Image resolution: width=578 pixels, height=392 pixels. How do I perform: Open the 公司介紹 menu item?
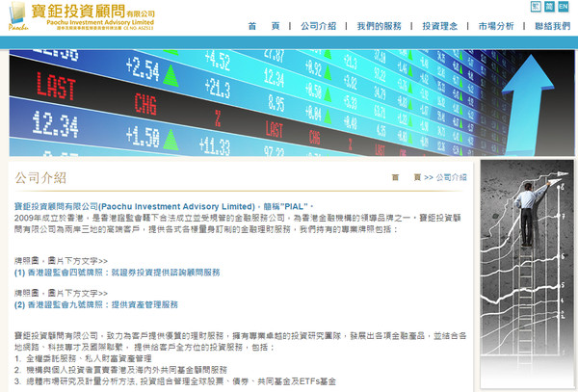pos(319,26)
